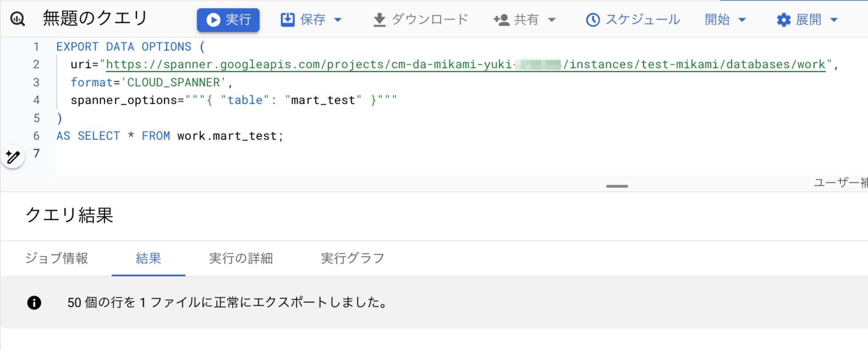
Task: Open the 開始 menu
Action: pyautogui.click(x=725, y=20)
